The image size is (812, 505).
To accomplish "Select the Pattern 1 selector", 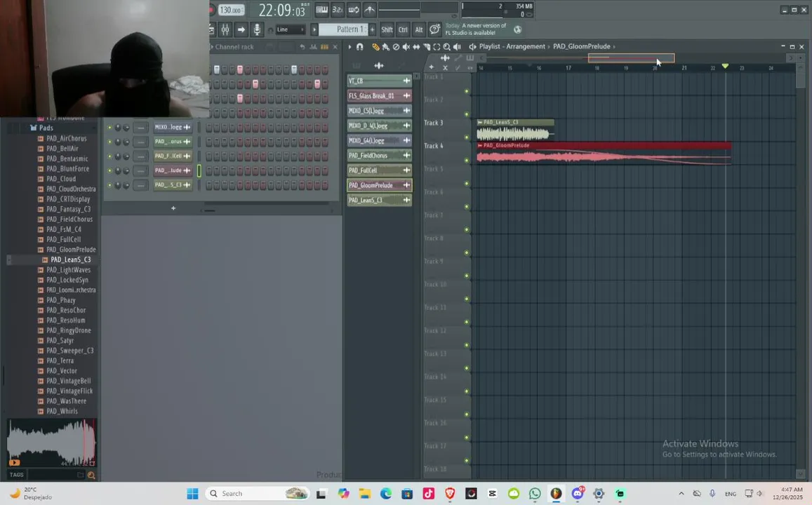I will click(343, 29).
